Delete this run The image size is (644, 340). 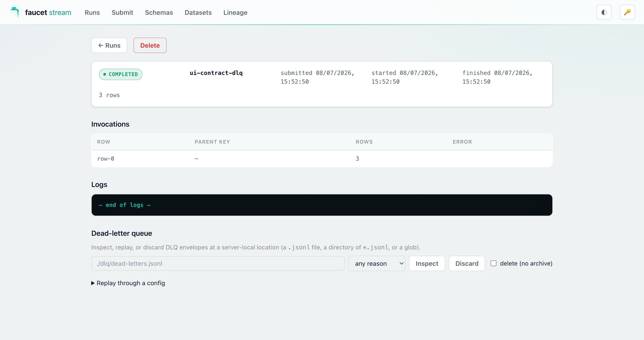(x=150, y=45)
